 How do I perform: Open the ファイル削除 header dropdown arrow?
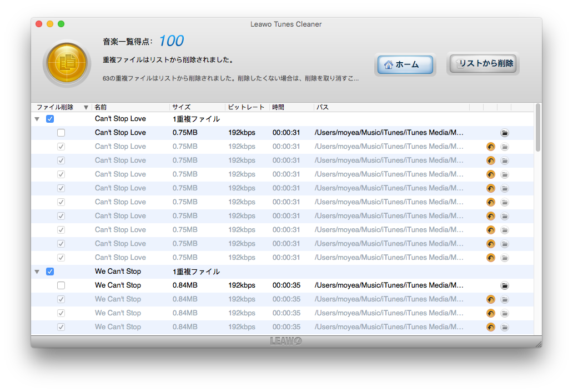[x=86, y=107]
